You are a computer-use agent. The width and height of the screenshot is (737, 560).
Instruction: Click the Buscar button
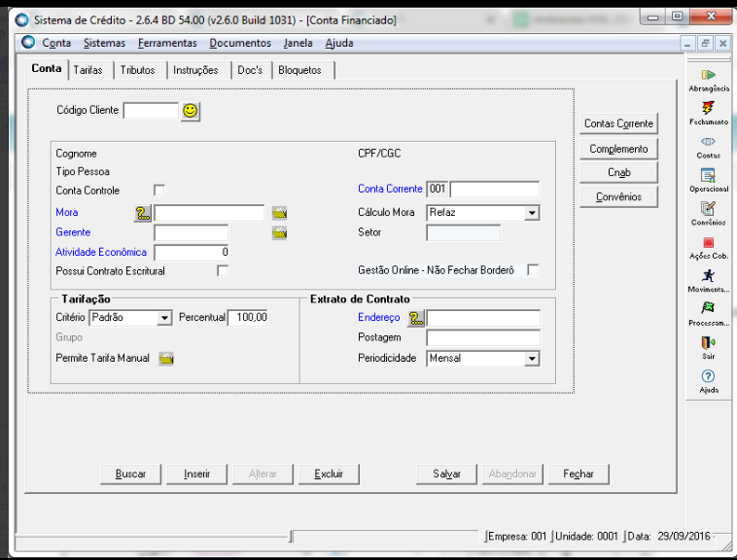coord(130,474)
